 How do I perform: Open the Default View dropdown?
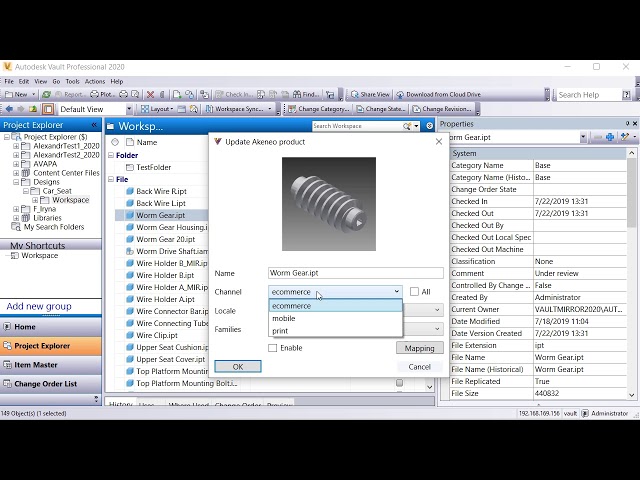click(129, 109)
